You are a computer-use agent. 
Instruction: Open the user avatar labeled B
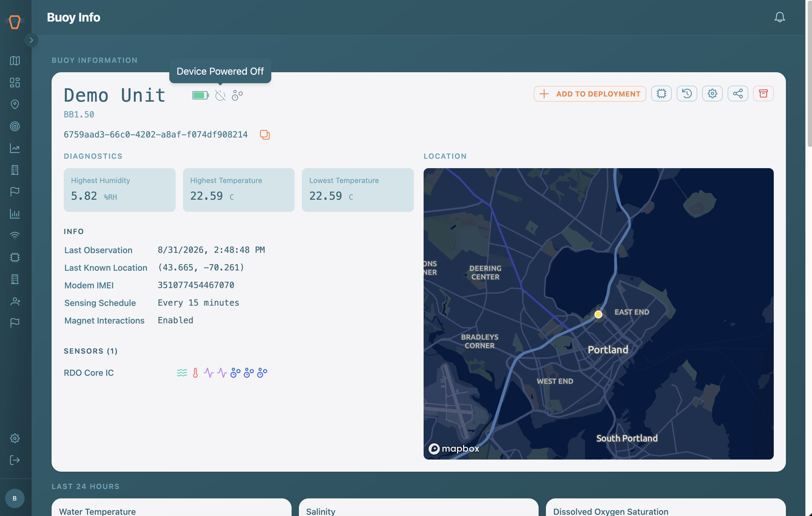point(15,498)
